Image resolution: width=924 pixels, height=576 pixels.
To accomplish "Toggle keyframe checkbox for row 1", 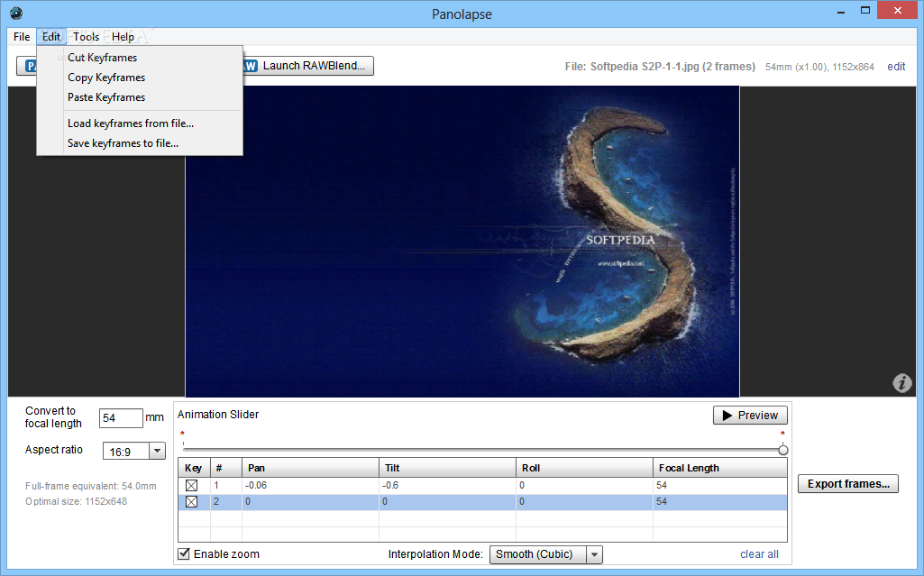I will (x=191, y=485).
